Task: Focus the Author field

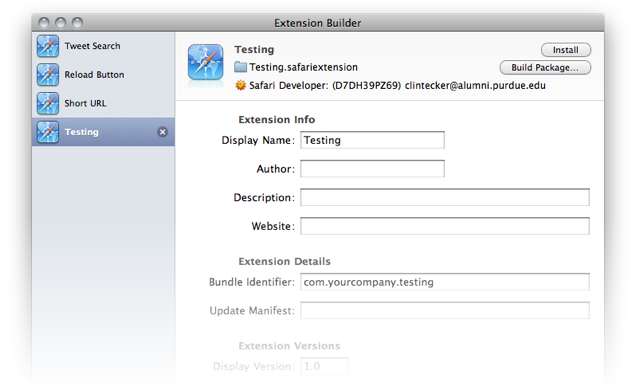Action: click(372, 169)
